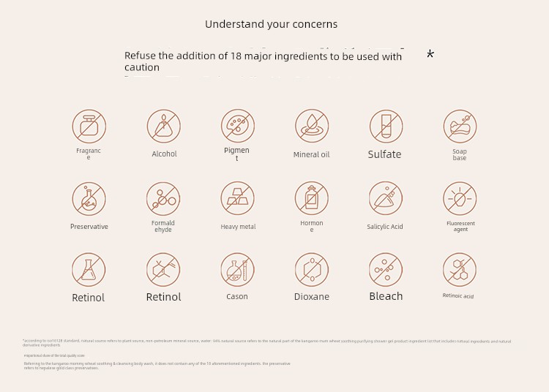Click the Cason flask and tube icon
Image resolution: width=549 pixels, height=392 pixels.
pyautogui.click(x=237, y=270)
